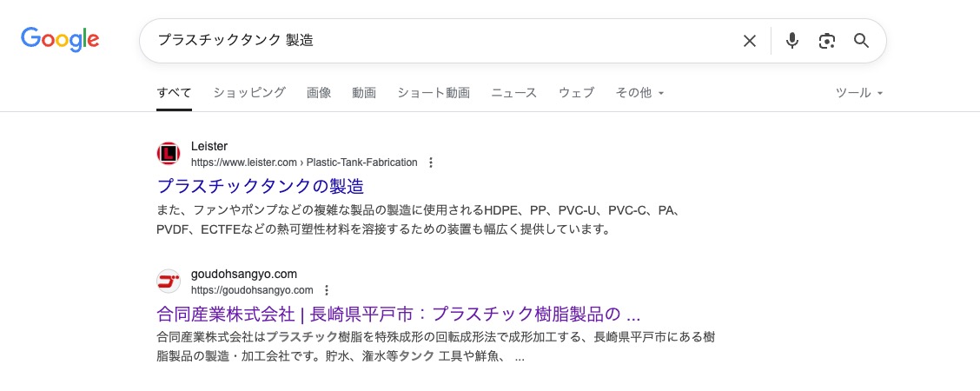Switch to the ウェブ tab

[576, 93]
